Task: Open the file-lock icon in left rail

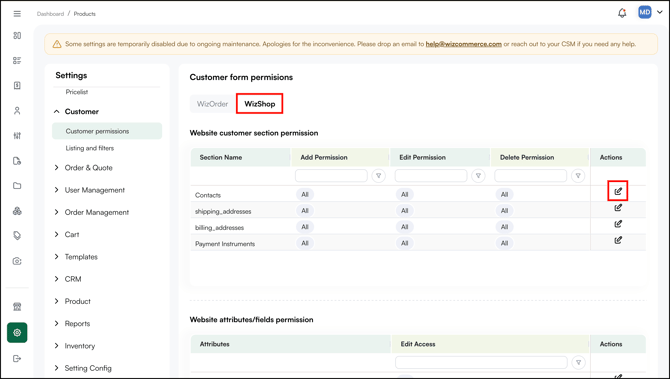Action: 17,161
